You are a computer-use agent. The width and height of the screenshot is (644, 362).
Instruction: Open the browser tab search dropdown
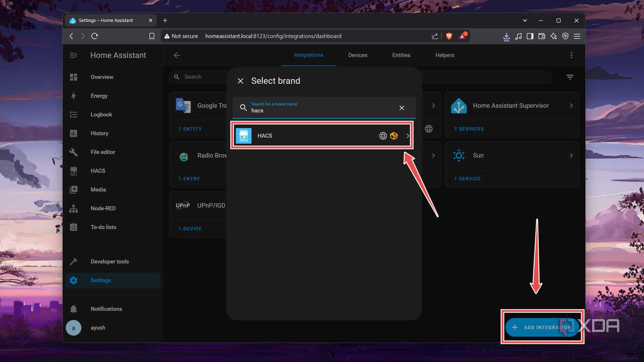coord(525,20)
